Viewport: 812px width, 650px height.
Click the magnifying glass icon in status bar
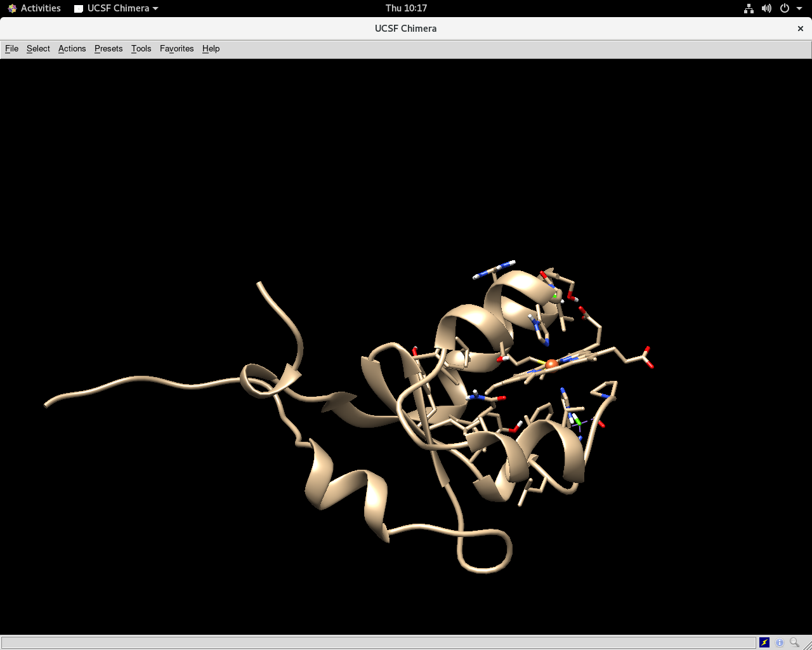(x=794, y=642)
